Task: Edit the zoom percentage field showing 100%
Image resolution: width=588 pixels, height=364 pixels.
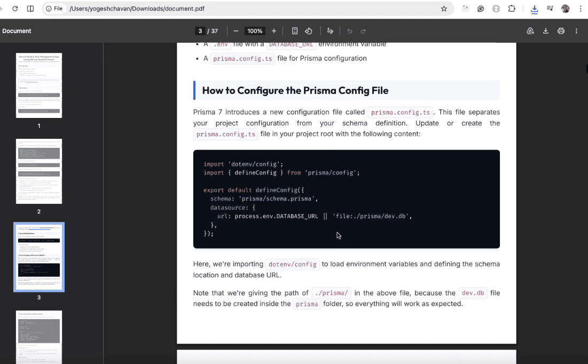Action: (x=255, y=31)
